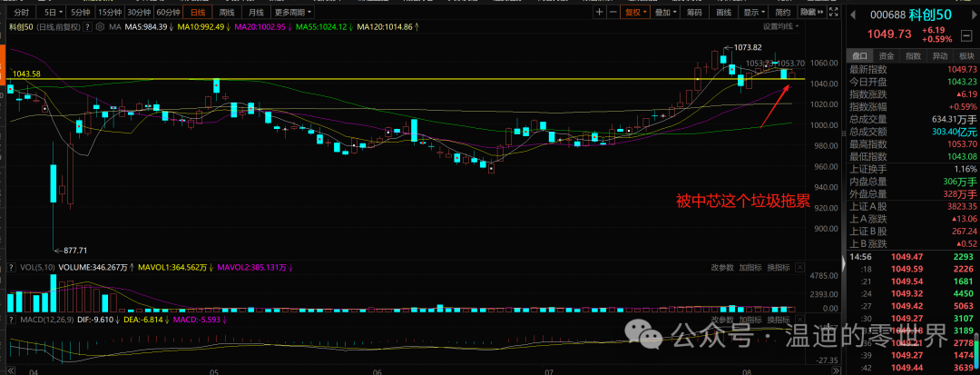Screen dimensions: 980x375
Task: Click the 最新指数 row label
Action: point(867,69)
